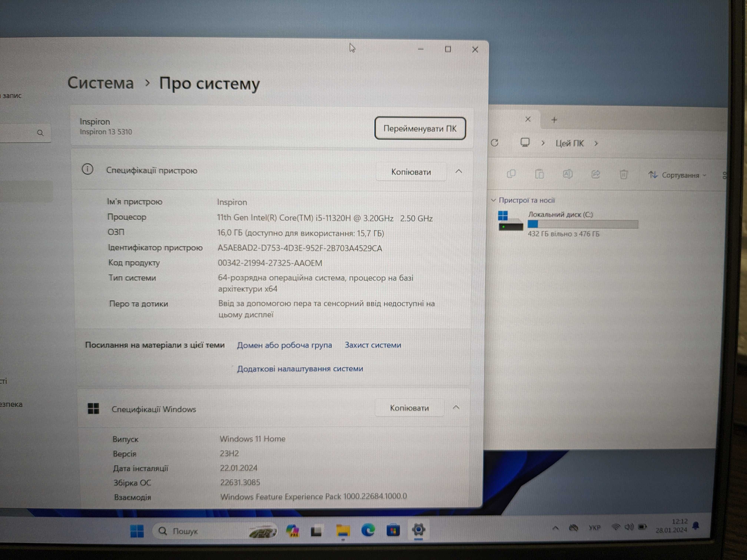Open Wi-Fi network tray icon

(616, 527)
